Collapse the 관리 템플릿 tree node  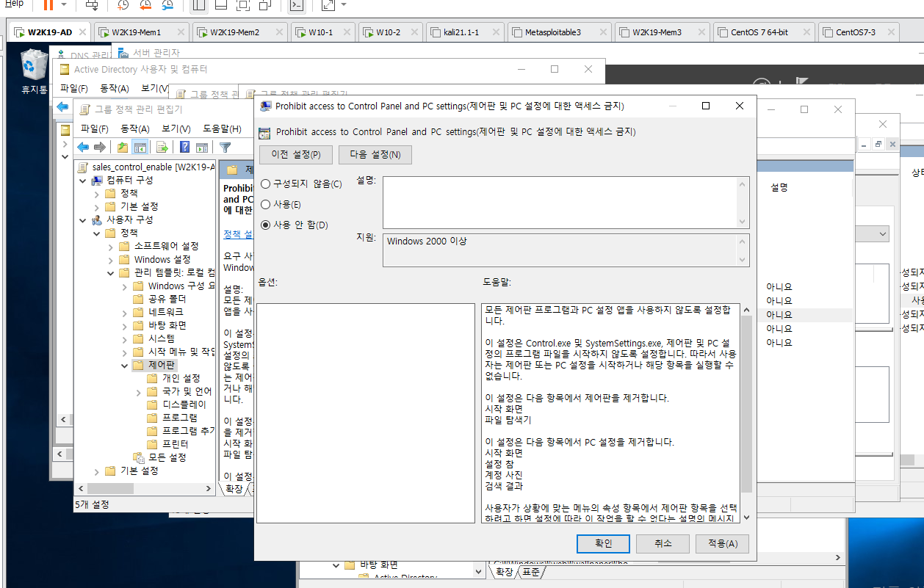[110, 272]
